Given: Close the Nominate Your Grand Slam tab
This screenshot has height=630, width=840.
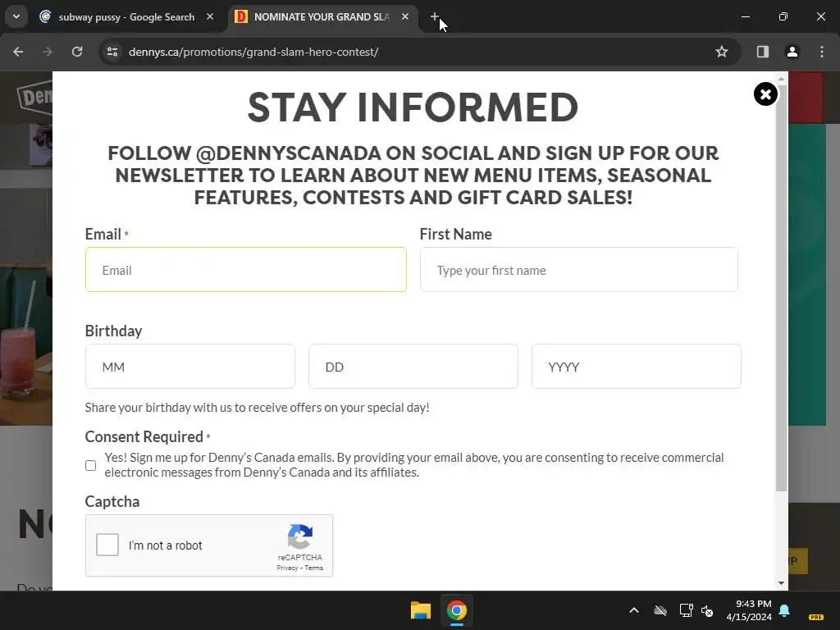Looking at the screenshot, I should point(405,16).
